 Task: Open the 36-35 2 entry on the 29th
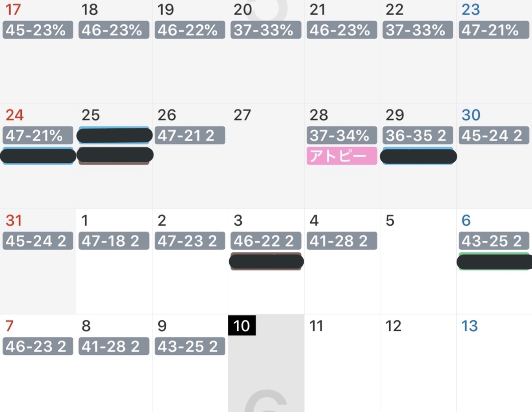[418, 135]
